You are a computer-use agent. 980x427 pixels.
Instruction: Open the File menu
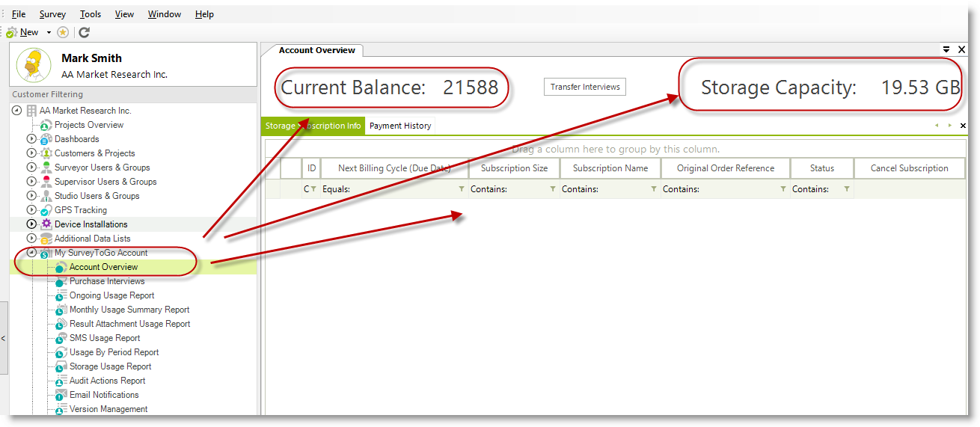coord(19,14)
